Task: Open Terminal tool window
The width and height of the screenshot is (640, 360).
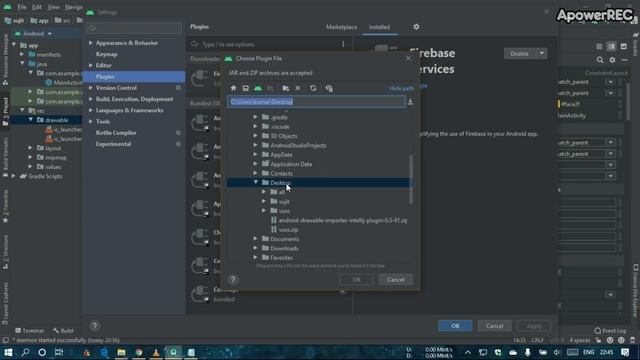Action: (x=29, y=331)
